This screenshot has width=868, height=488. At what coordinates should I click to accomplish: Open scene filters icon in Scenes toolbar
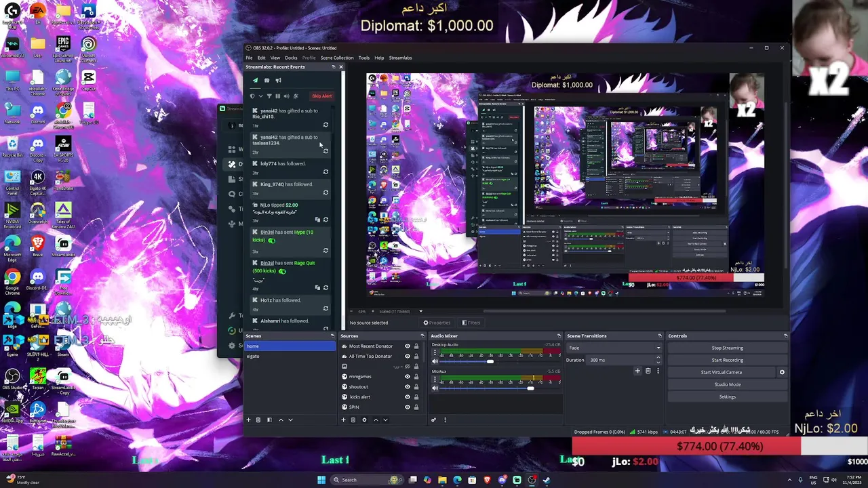pos(269,420)
